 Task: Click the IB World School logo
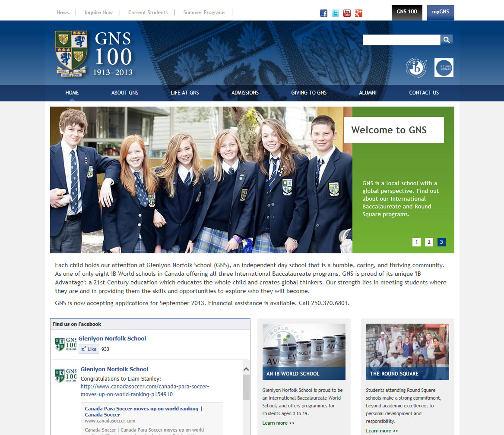tap(416, 68)
